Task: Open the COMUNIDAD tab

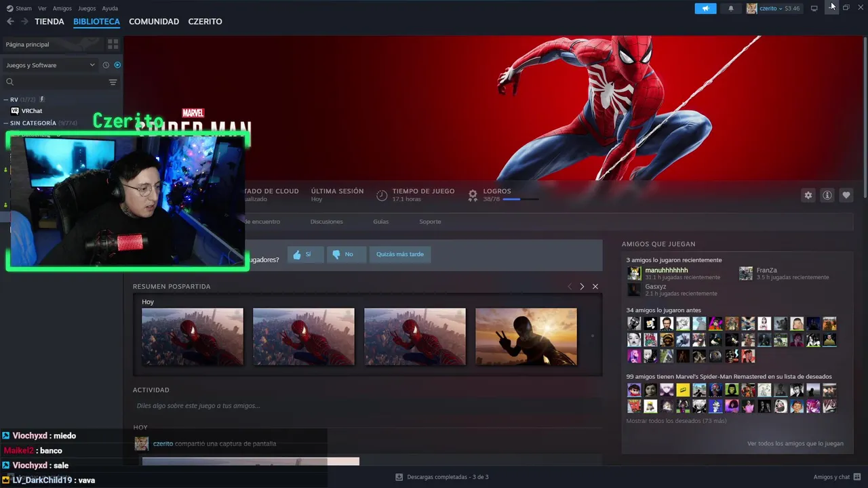Action: [x=154, y=22]
